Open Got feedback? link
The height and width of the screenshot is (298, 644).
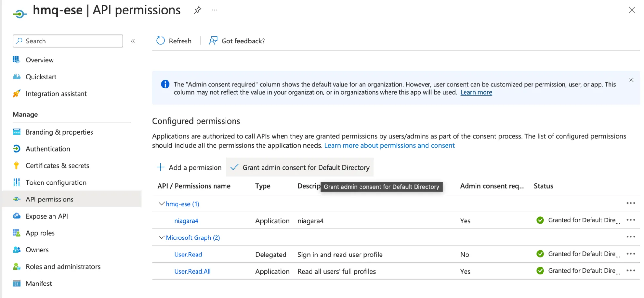[243, 41]
